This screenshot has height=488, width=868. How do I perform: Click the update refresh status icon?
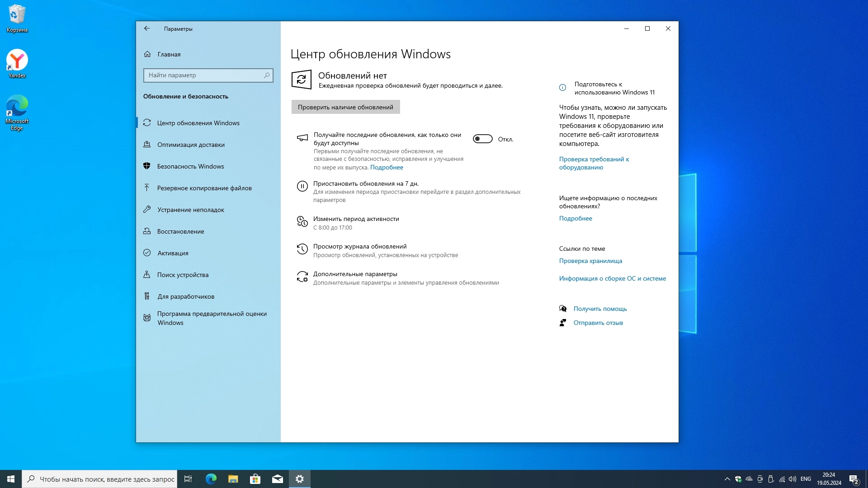(302, 80)
